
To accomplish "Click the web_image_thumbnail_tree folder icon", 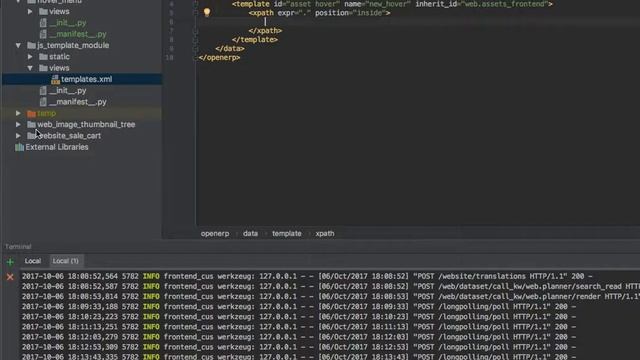I will click(31, 124).
